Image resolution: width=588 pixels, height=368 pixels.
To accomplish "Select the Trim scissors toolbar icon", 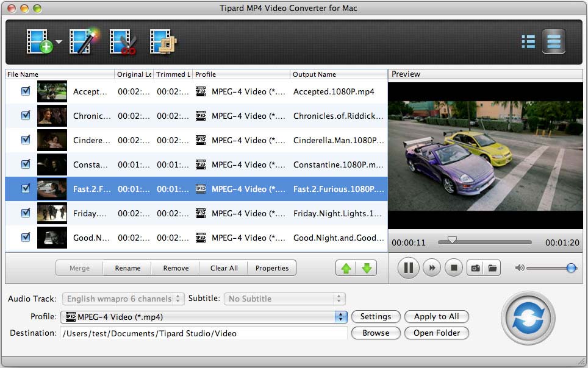I will click(122, 41).
